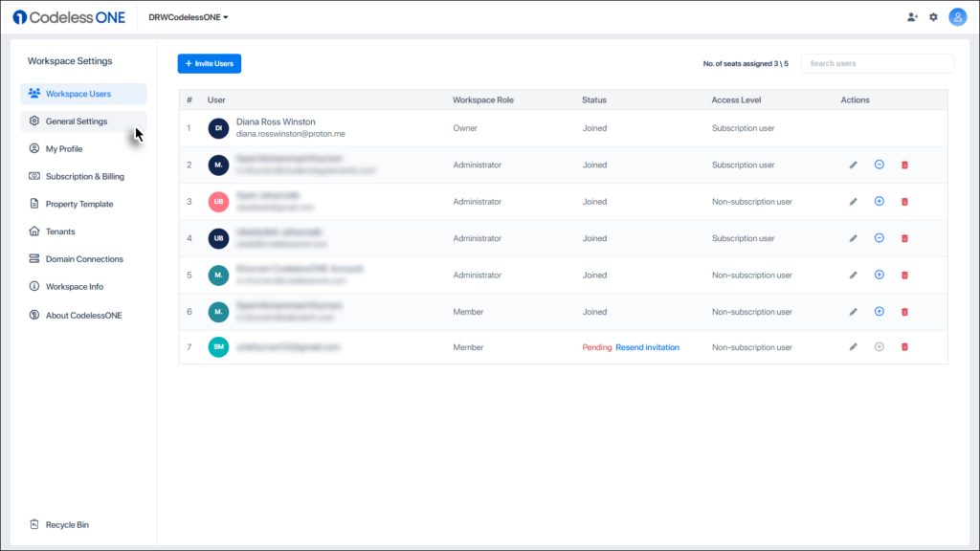The width and height of the screenshot is (980, 551).
Task: Delete the user in row 2
Action: coord(904,165)
